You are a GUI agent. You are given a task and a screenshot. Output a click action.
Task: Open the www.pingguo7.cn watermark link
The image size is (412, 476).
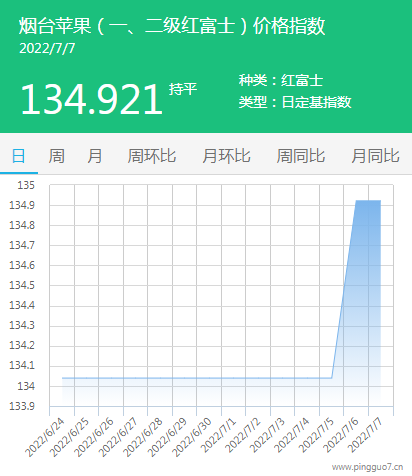click(367, 467)
